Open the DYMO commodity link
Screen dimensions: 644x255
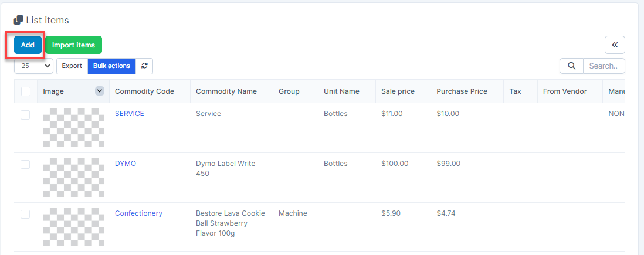click(x=125, y=164)
